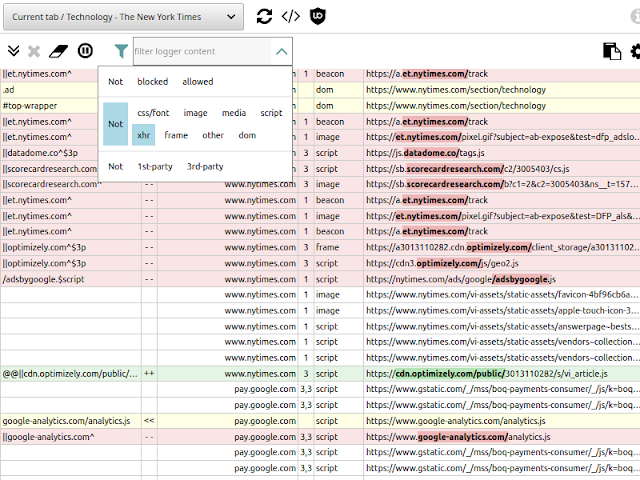Select the .ad cosmetic filter row
The width and height of the screenshot is (640, 480).
[x=320, y=90]
